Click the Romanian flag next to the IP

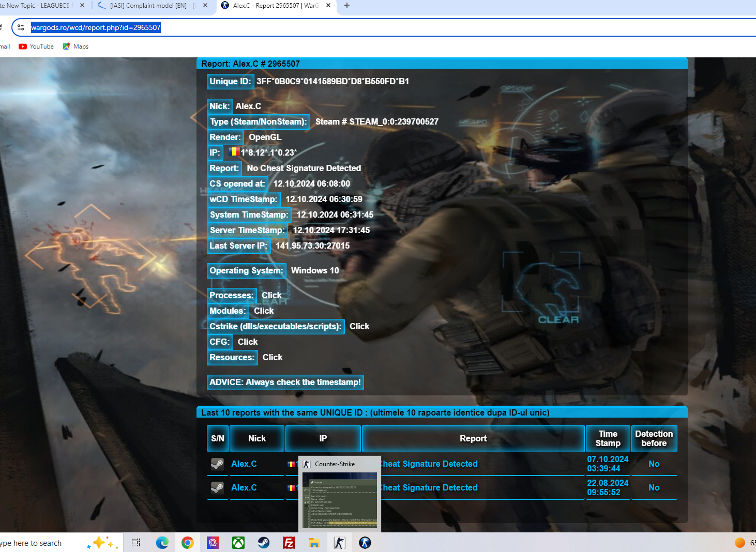(x=234, y=152)
